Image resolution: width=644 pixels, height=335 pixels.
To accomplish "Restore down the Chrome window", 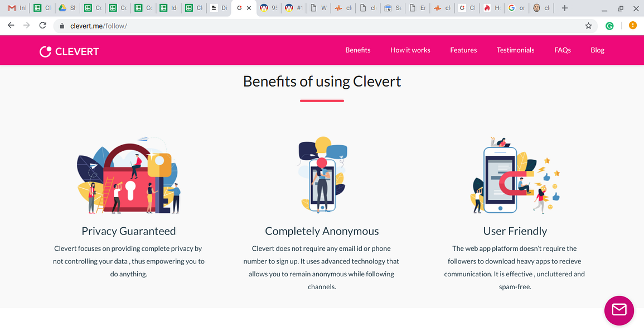I will (620, 8).
